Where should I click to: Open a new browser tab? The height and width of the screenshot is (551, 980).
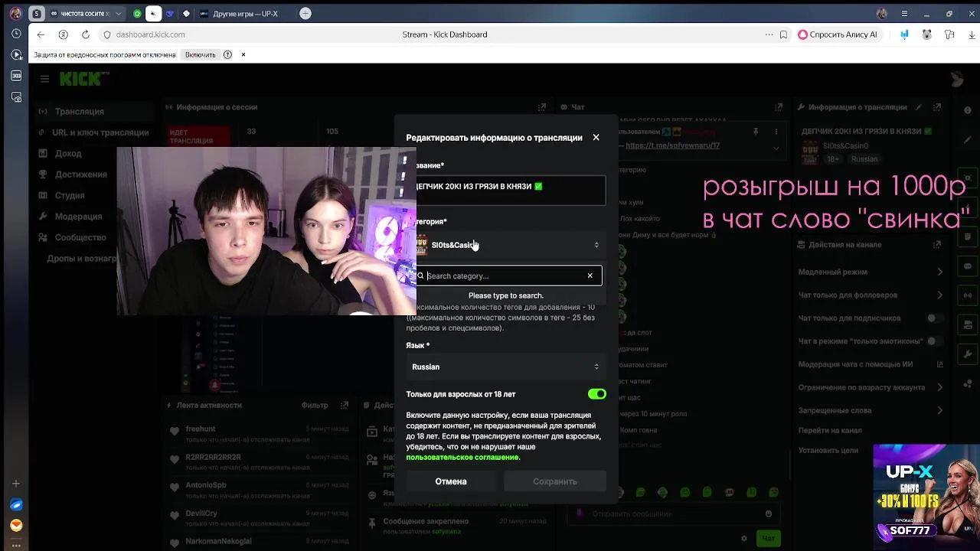(305, 13)
